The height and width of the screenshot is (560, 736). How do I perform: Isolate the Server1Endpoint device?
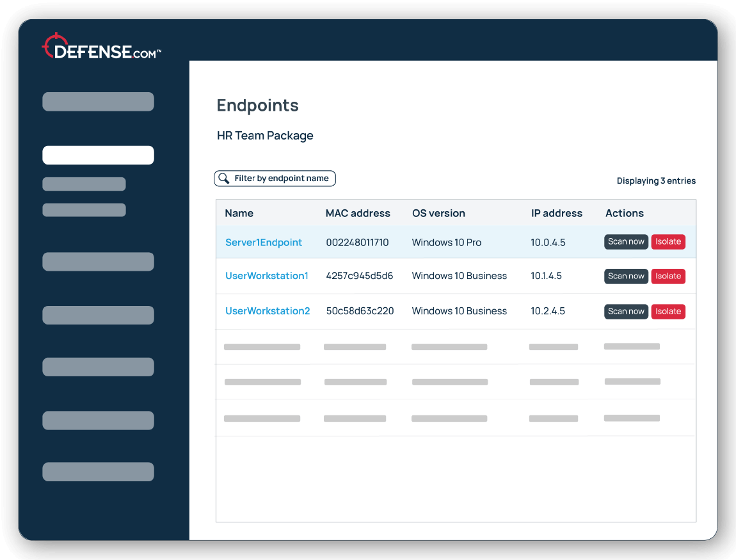[x=668, y=241]
